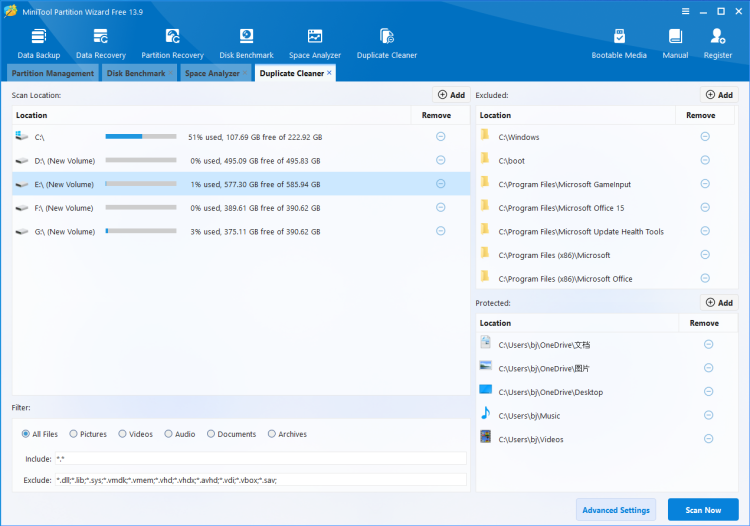Create Bootable Media
The image size is (750, 526).
pyautogui.click(x=619, y=44)
